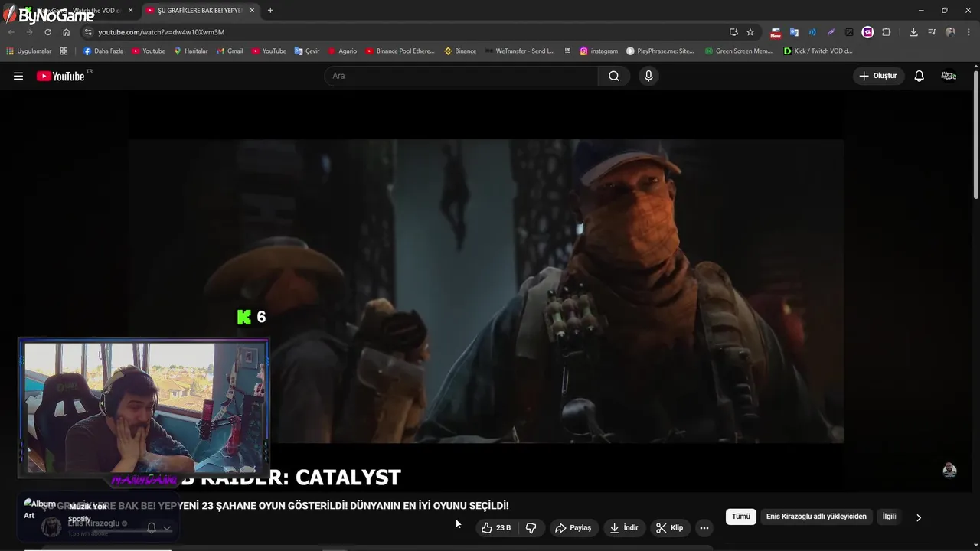980x551 pixels.
Task: Open new browser tab
Action: pyautogui.click(x=270, y=11)
